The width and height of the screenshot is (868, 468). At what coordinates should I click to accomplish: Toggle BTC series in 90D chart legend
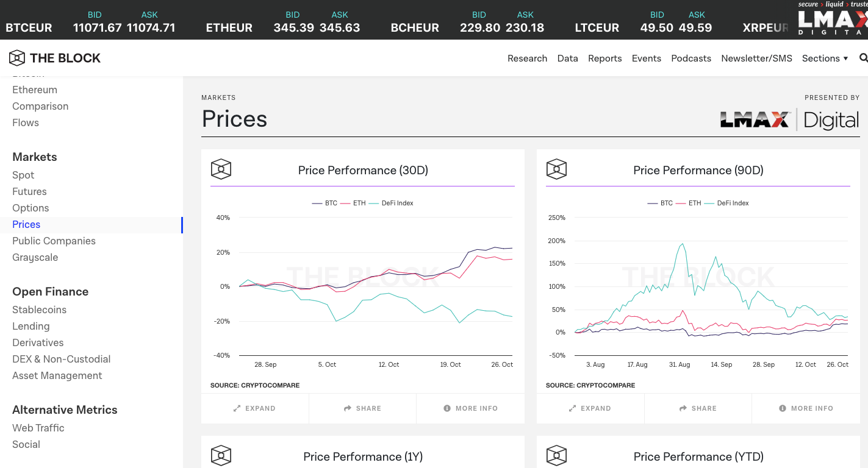tap(660, 203)
